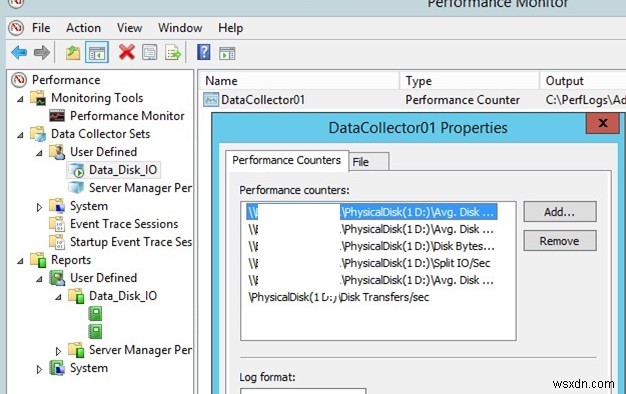Click the Export List toolbar icon
The width and height of the screenshot is (626, 394).
coord(173,52)
